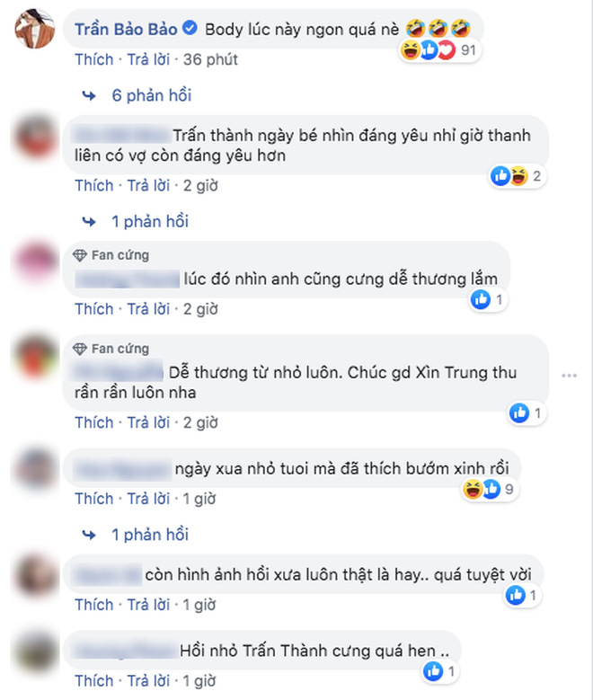This screenshot has height=700, width=593.
Task: Click Trả lời under the bướm xinh comment
Action: click(148, 499)
